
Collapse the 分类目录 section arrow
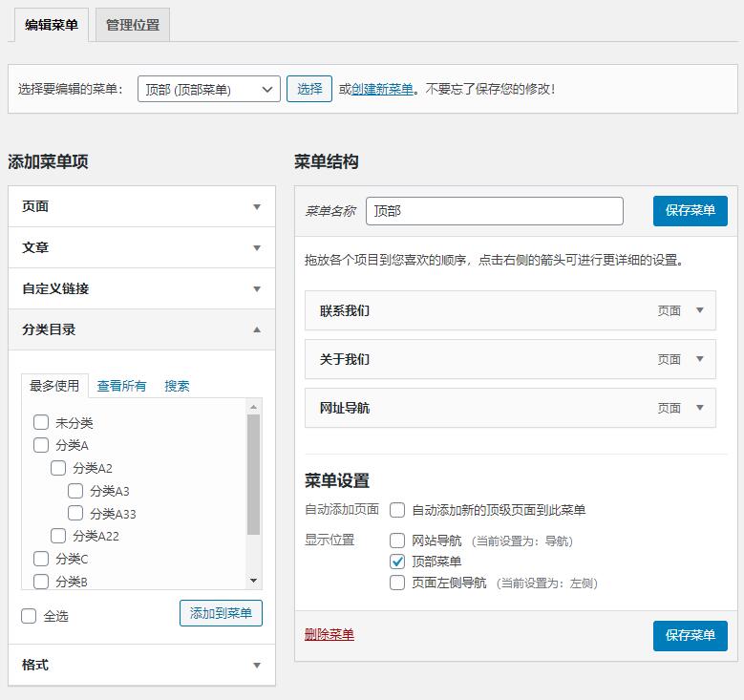click(x=256, y=329)
